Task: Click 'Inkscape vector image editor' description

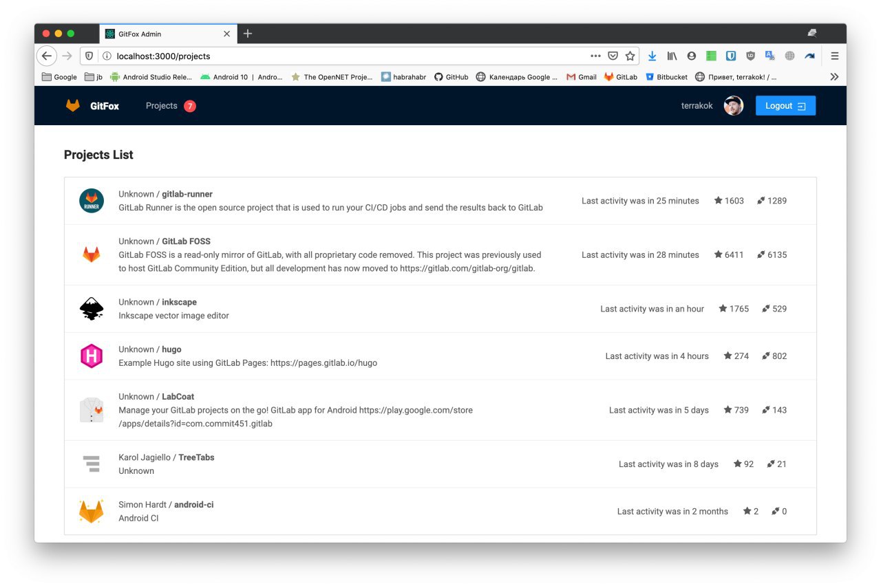Action: [x=173, y=316]
